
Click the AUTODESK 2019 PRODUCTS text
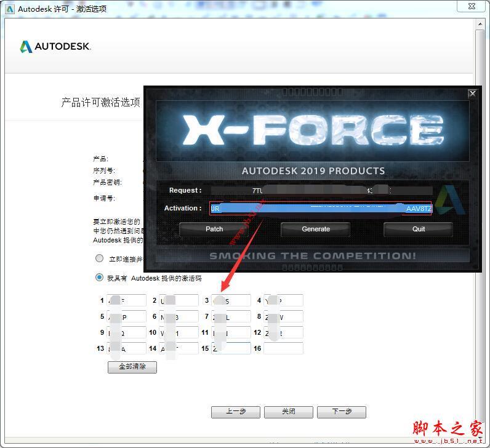[313, 171]
